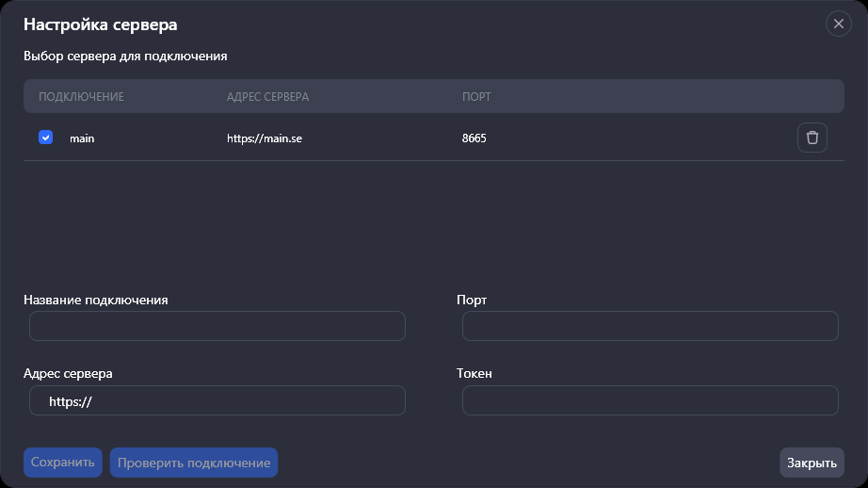Image resolution: width=868 pixels, height=488 pixels.
Task: Select the Адрес сервера field with https://
Action: click(x=217, y=400)
